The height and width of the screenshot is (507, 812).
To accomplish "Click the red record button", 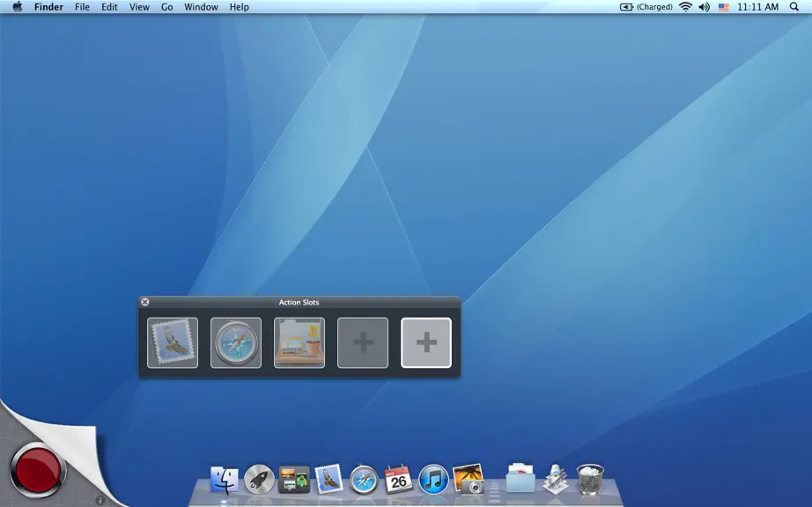I will [x=37, y=470].
